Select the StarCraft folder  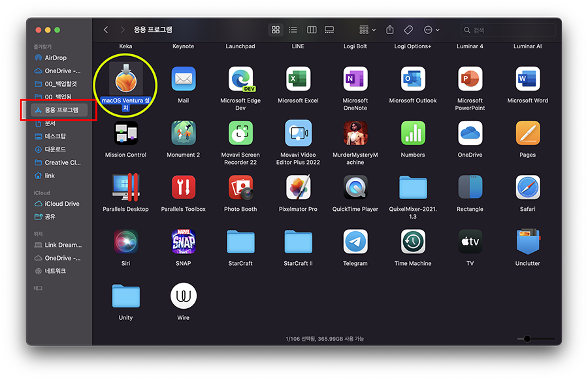[x=240, y=242]
